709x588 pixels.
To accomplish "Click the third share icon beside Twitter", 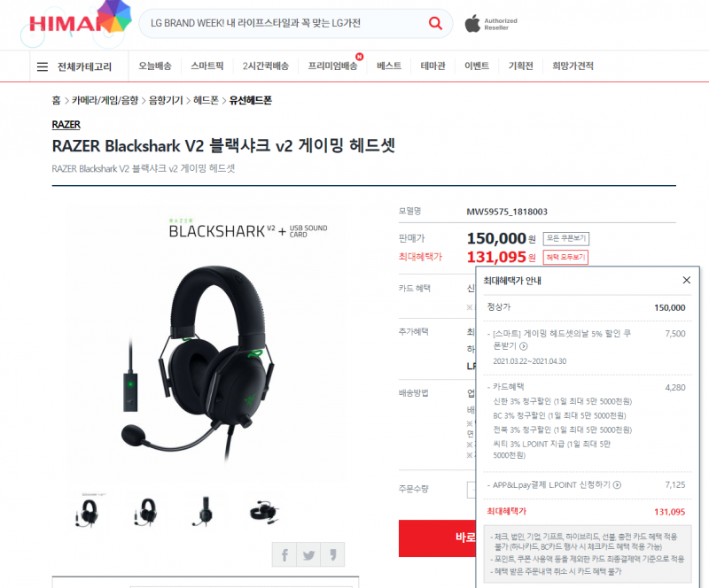I will click(x=332, y=554).
